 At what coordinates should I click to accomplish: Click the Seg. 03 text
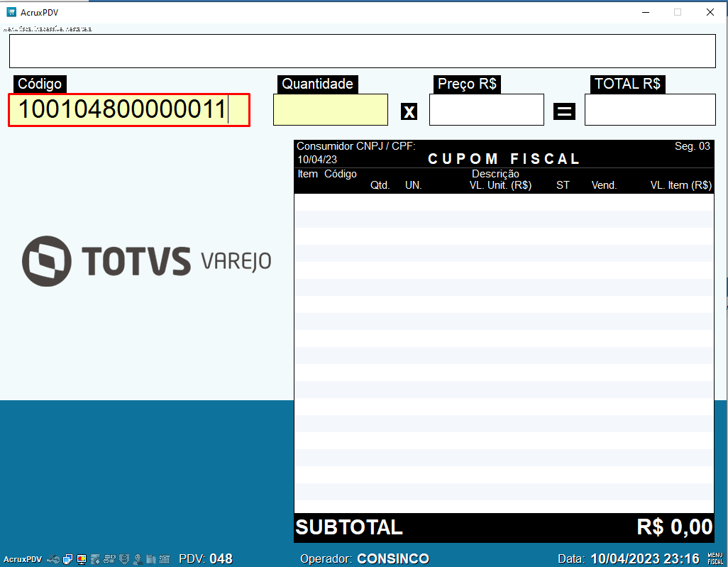pyautogui.click(x=693, y=146)
